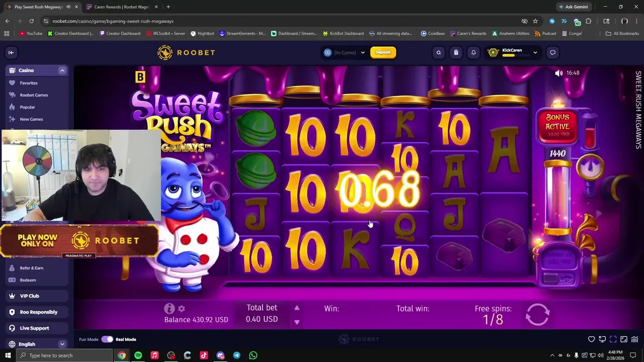Select the Play Sweet Rush Megaways tab
The height and width of the screenshot is (362, 644).
click(41, 7)
